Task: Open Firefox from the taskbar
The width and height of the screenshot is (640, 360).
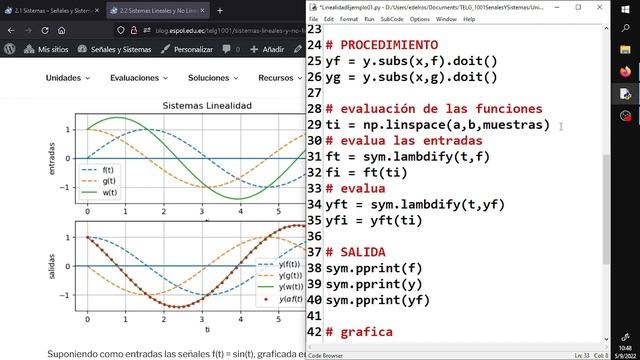Action: [625, 72]
